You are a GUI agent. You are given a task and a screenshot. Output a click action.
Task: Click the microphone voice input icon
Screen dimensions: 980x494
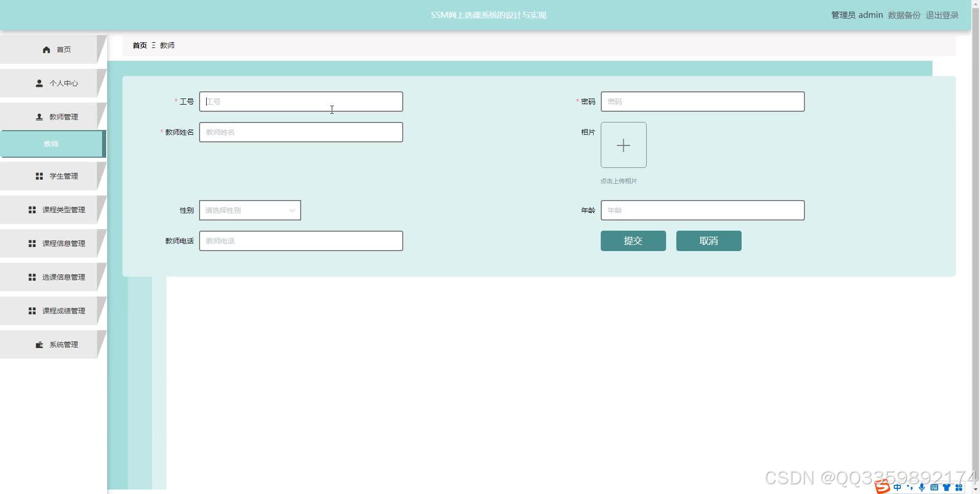[922, 487]
